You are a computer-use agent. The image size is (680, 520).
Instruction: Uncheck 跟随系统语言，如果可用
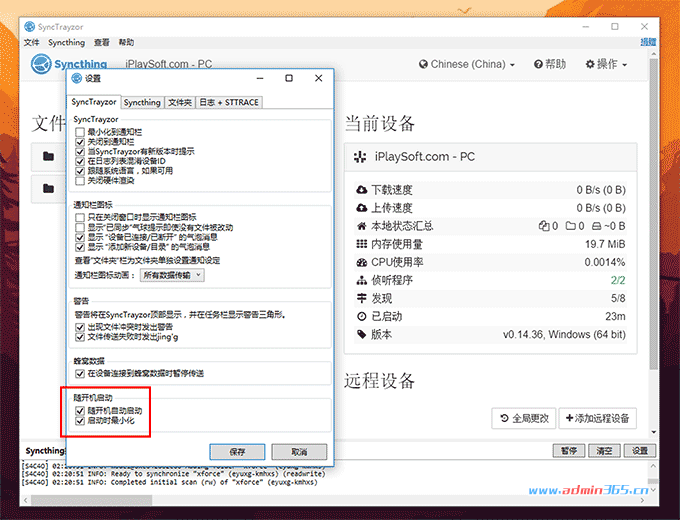coord(80,171)
